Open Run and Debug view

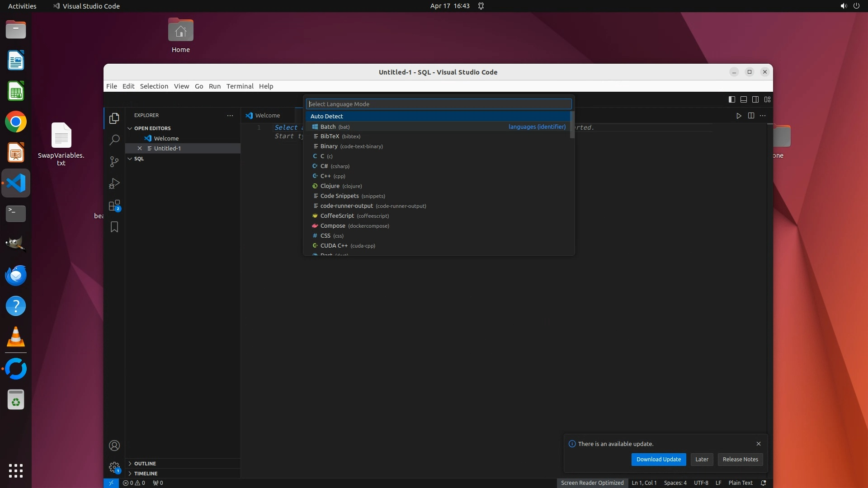[114, 183]
